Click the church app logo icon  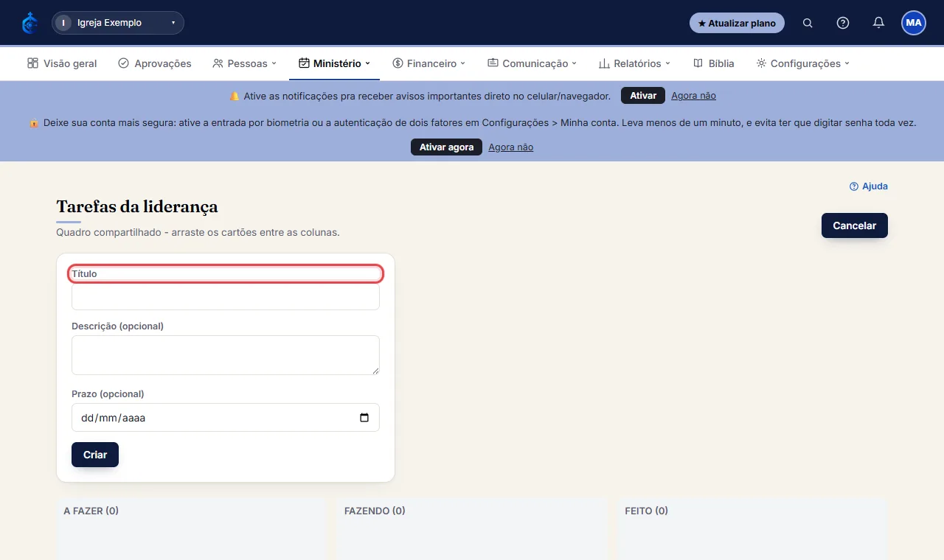[x=29, y=23]
